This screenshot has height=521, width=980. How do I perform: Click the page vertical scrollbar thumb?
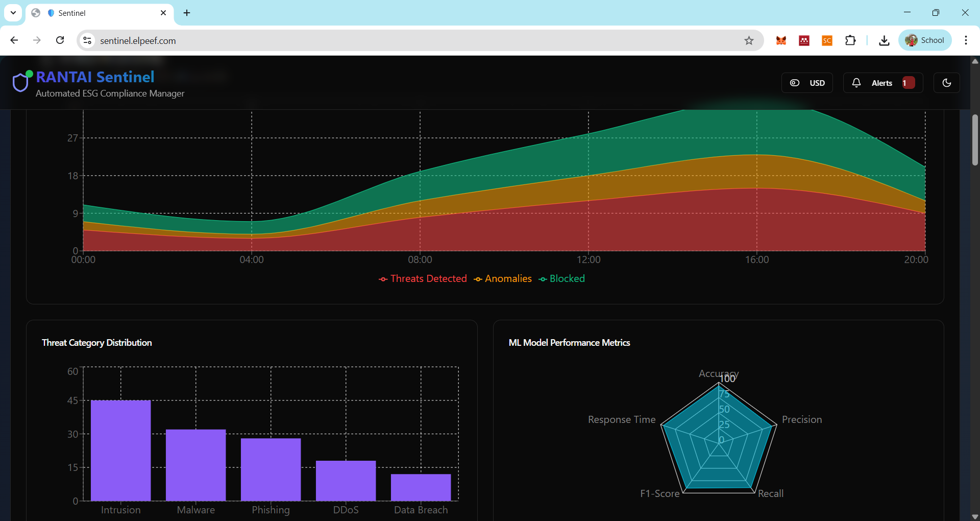(975, 140)
